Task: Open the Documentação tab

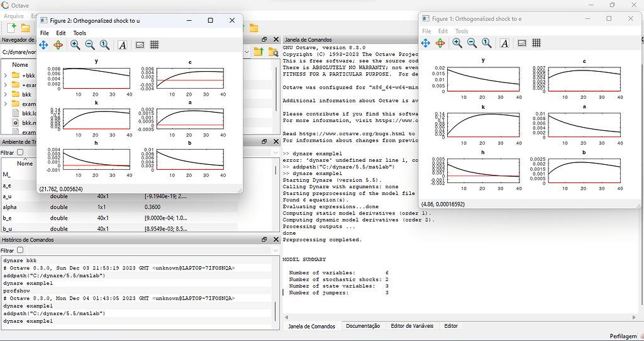Action: [363, 326]
